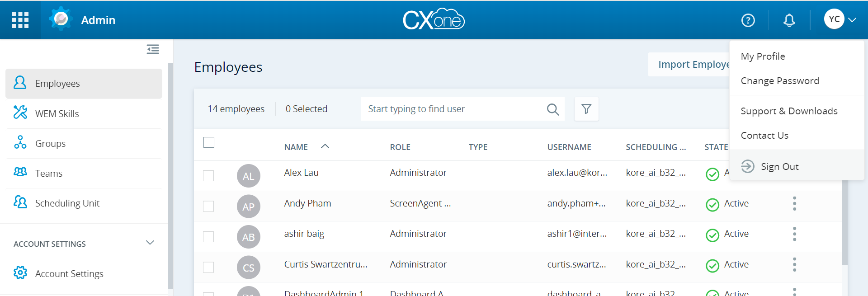Select the Curtis Swartzentruber row checkbox
Image resolution: width=868 pixels, height=296 pixels.
208,268
